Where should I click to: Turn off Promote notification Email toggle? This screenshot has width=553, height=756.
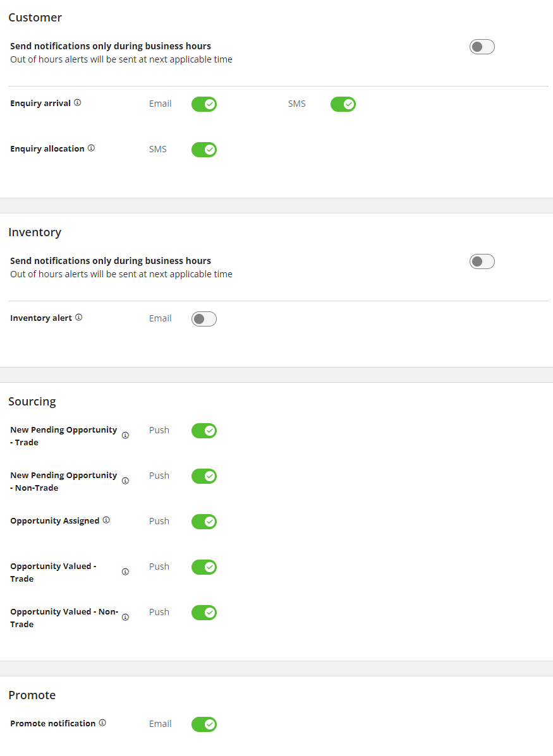pyautogui.click(x=204, y=724)
